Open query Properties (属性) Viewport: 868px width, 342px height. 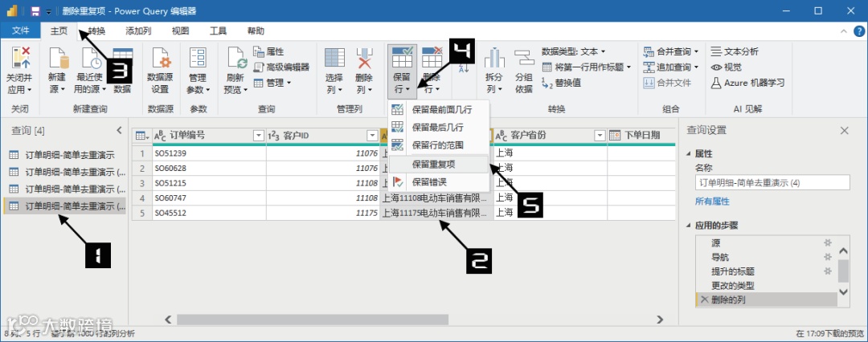click(268, 52)
